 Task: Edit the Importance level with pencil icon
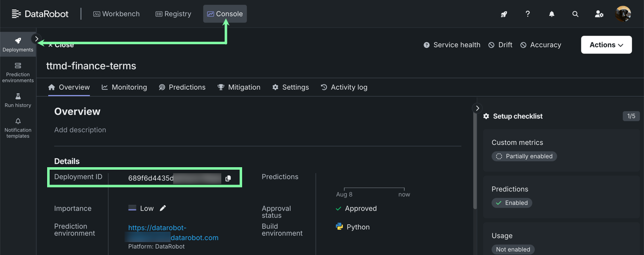pyautogui.click(x=163, y=208)
